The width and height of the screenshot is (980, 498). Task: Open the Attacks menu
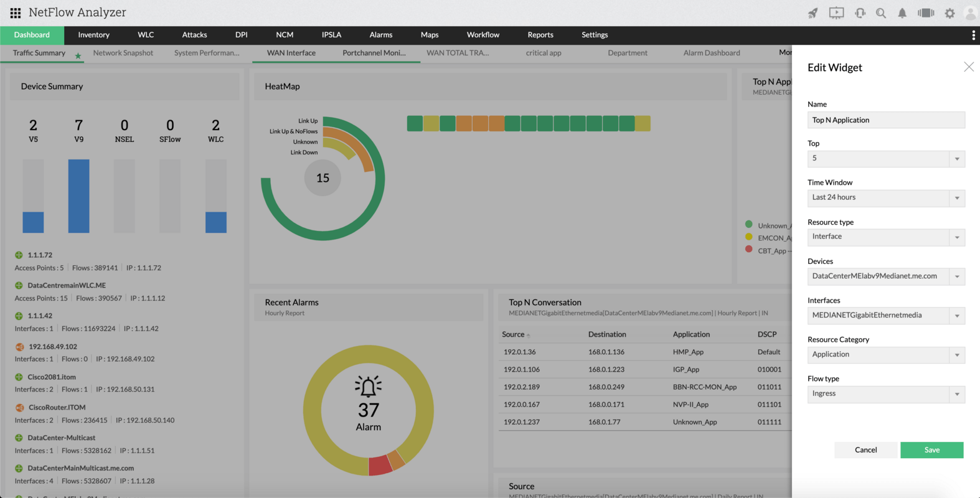coord(194,35)
